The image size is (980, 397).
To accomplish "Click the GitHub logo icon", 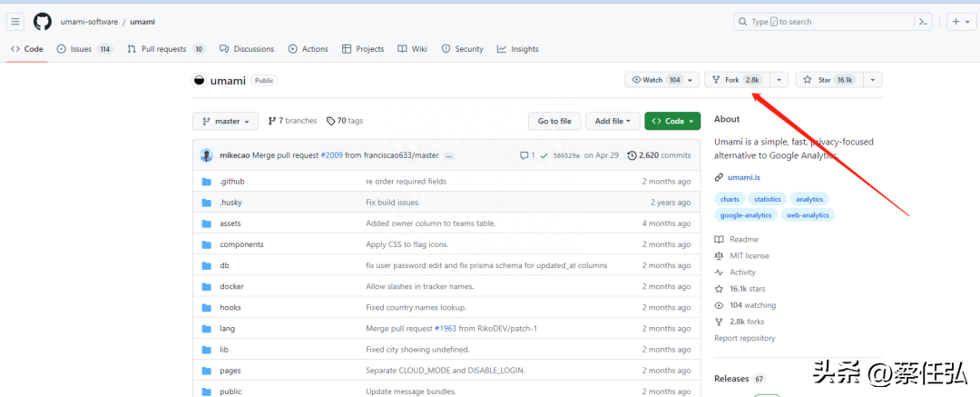I will (43, 22).
